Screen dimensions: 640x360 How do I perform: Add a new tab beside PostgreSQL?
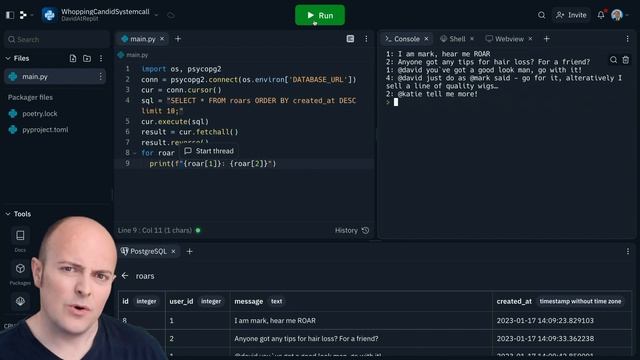click(x=189, y=251)
